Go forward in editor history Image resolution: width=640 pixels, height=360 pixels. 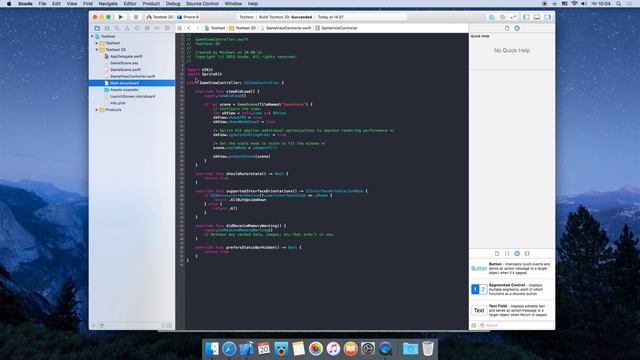pos(198,28)
